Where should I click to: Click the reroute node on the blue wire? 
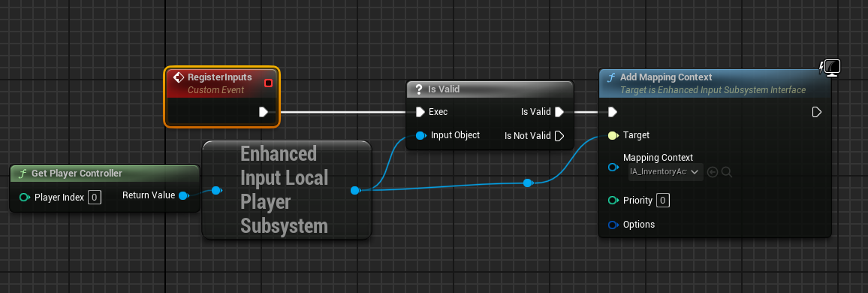[528, 183]
